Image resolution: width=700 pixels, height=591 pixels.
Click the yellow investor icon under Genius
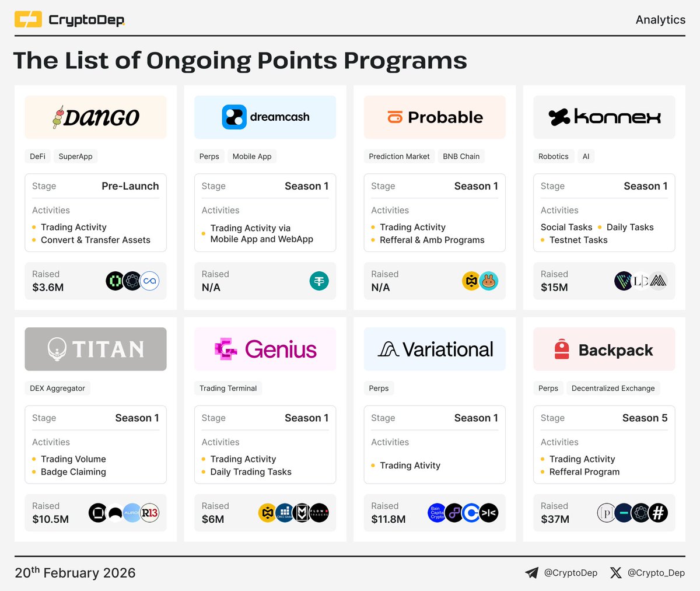(267, 513)
